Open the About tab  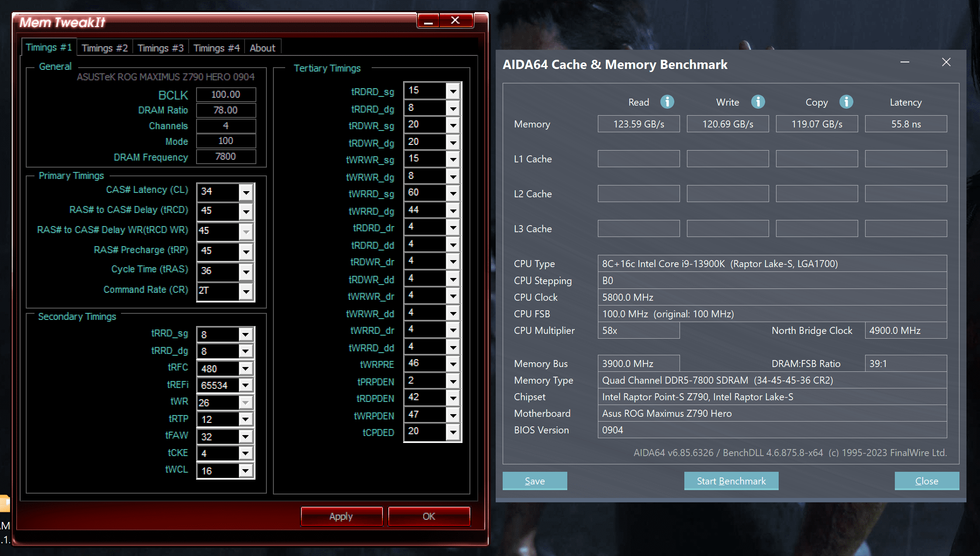point(262,48)
